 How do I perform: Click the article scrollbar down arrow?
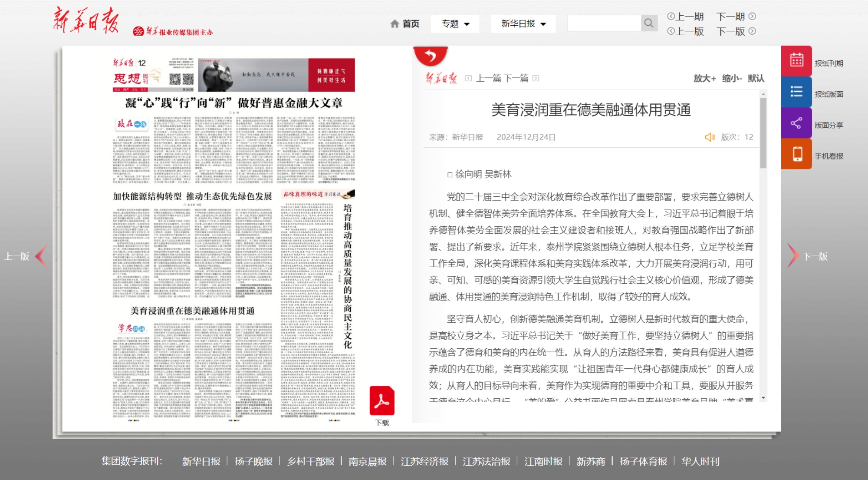763,398
